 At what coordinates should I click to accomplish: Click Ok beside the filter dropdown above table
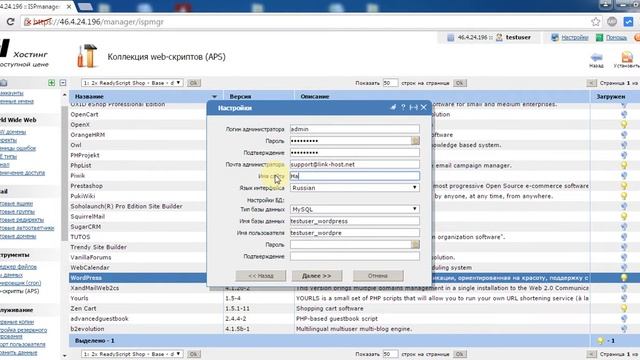point(193,83)
